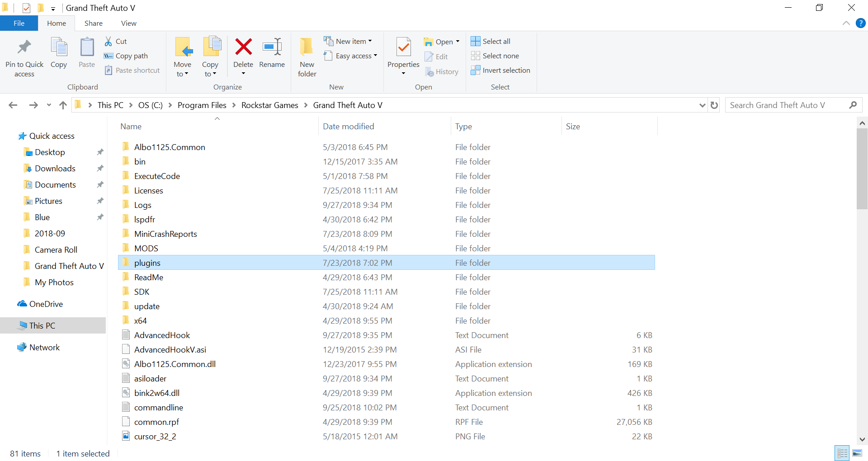This screenshot has width=868, height=461.
Task: Click the Help question mark icon
Action: coord(861,23)
